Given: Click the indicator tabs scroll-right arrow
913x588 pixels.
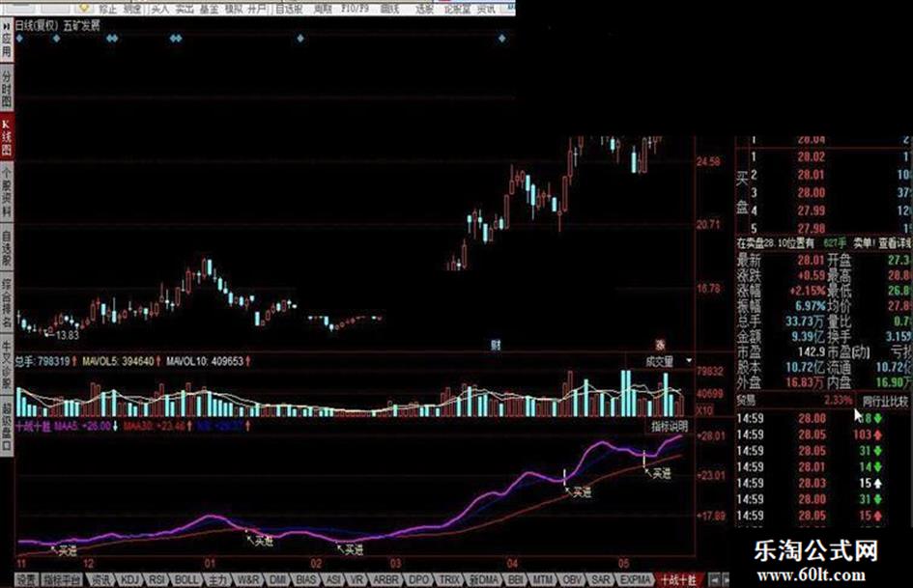Looking at the screenshot, I should click(x=726, y=580).
